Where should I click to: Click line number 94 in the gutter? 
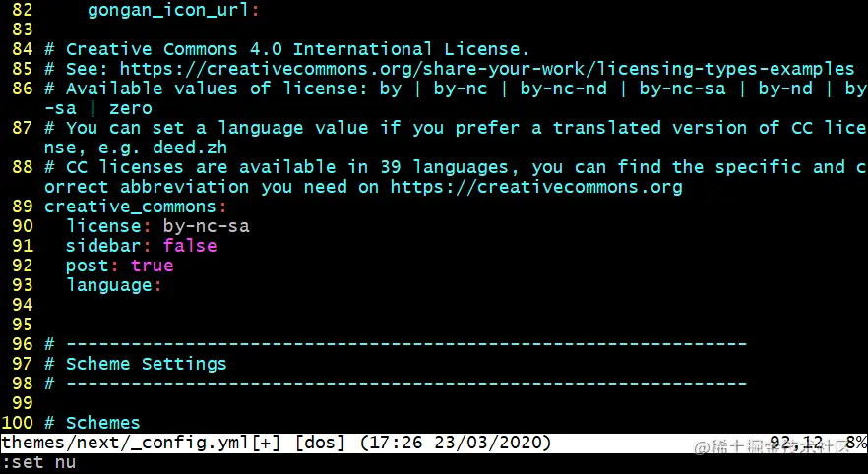click(x=22, y=305)
